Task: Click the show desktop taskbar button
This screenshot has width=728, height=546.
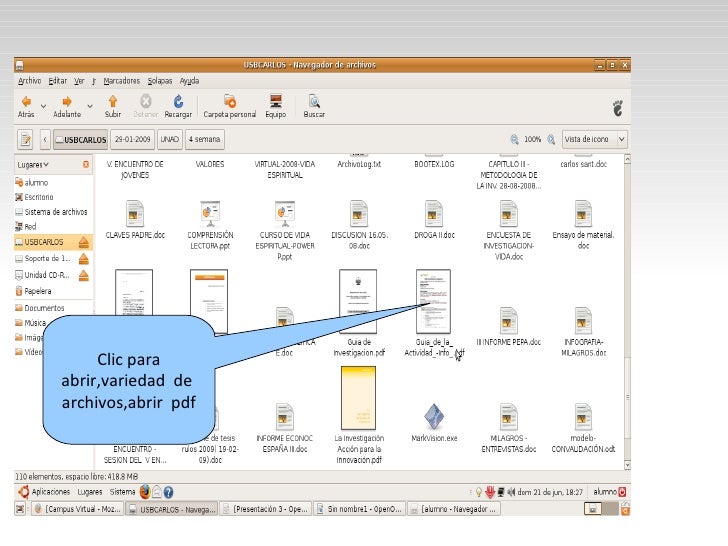Action: [20, 509]
